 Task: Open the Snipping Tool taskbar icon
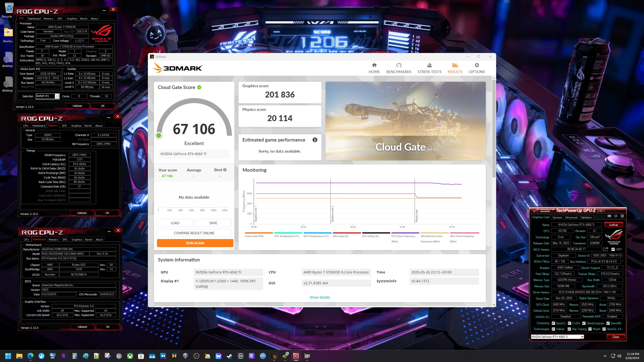click(108, 356)
